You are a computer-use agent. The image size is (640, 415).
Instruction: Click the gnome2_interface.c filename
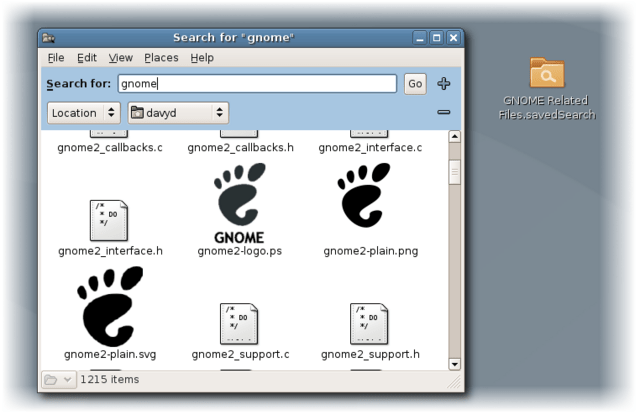click(x=370, y=147)
